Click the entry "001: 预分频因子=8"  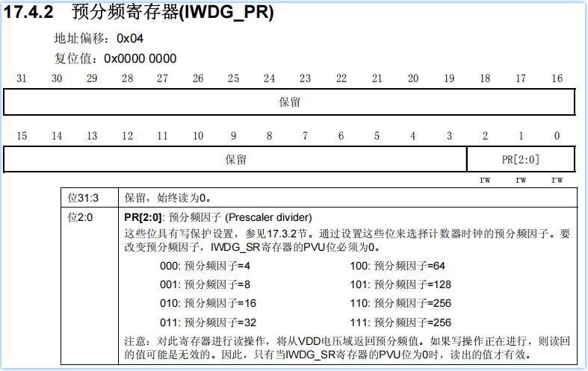(205, 284)
